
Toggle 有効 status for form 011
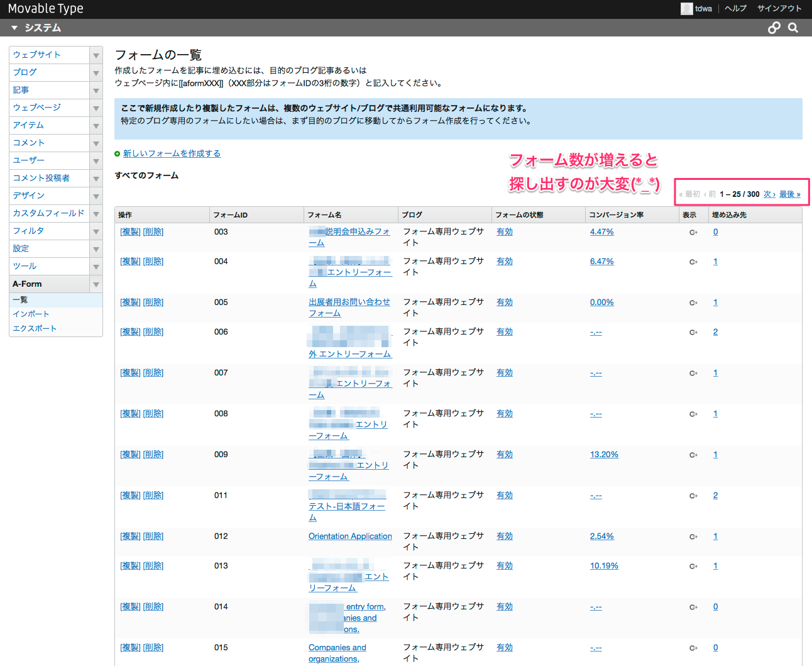pos(505,496)
